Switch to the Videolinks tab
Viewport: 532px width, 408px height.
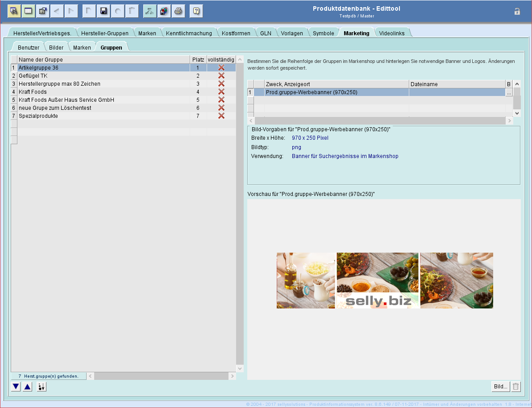tap(391, 33)
